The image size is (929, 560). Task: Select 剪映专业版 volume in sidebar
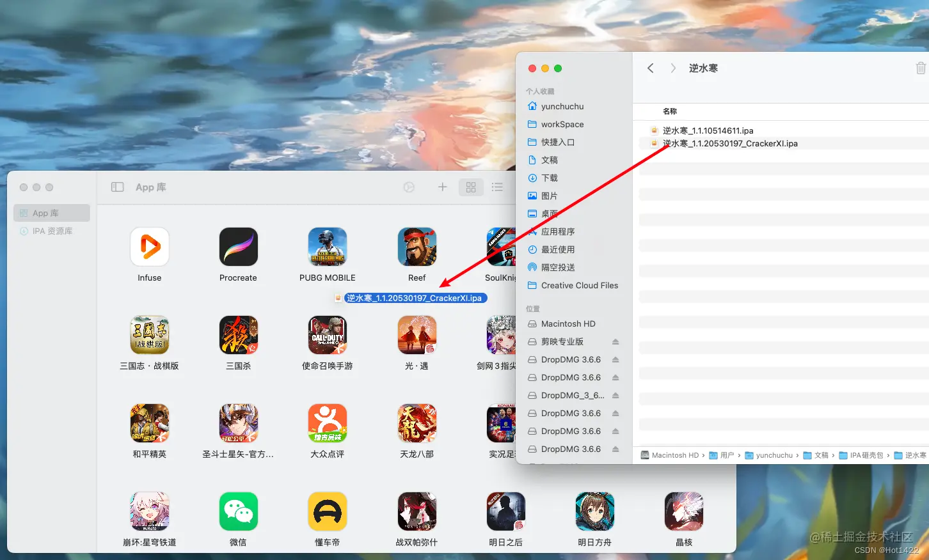click(x=562, y=341)
